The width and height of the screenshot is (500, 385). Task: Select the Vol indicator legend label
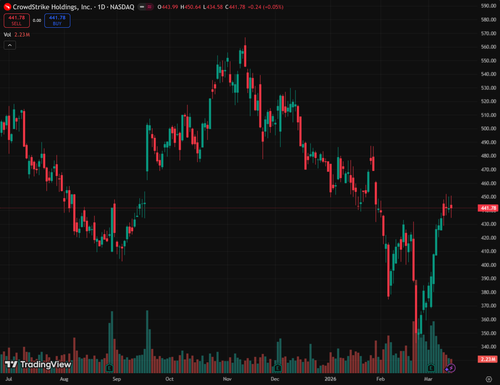click(x=7, y=35)
